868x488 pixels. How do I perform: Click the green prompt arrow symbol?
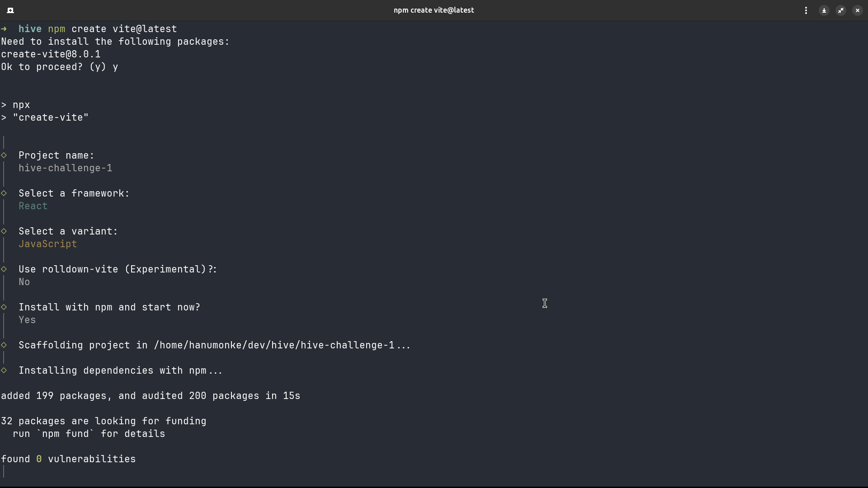4,29
